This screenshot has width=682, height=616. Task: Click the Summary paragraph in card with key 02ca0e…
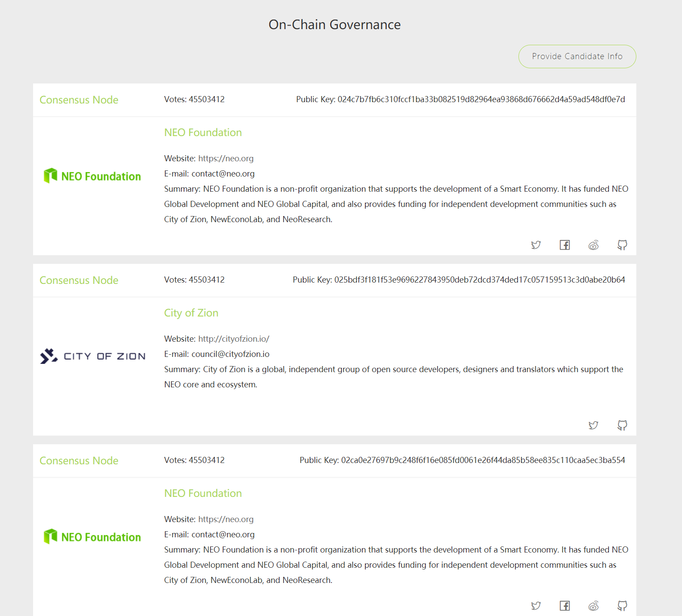(x=396, y=565)
